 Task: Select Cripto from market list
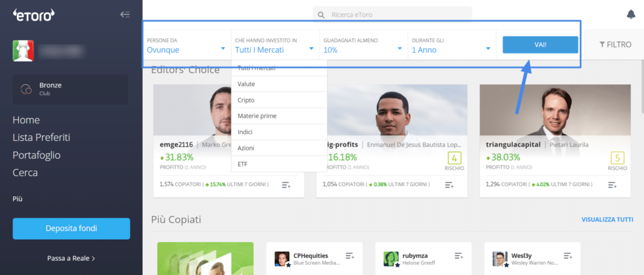tap(279, 100)
